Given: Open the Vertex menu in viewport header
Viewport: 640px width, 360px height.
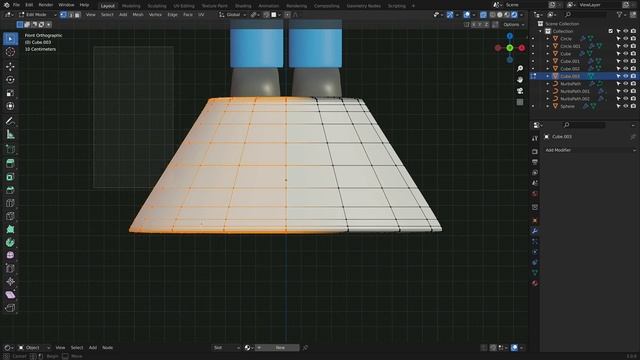Looking at the screenshot, I should click(x=155, y=15).
